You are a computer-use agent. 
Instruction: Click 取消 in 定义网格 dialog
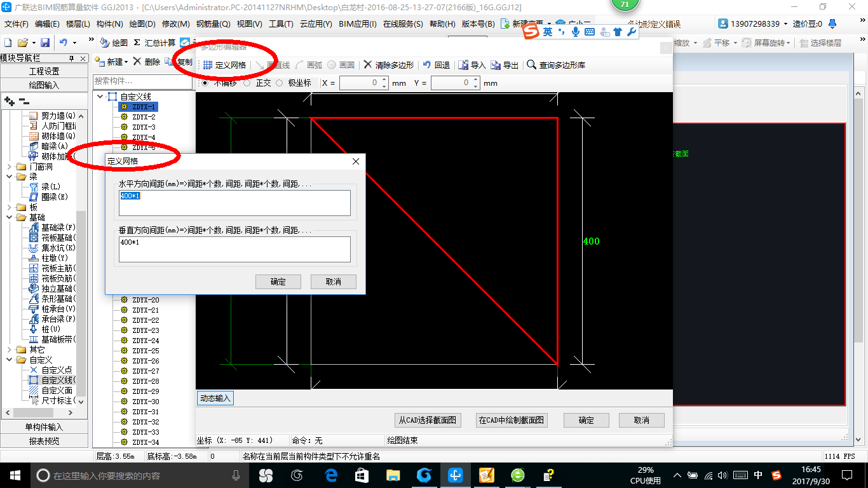333,281
